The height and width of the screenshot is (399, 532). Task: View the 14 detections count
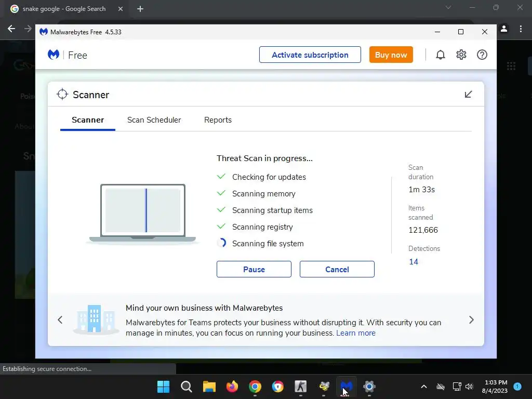[413, 262]
